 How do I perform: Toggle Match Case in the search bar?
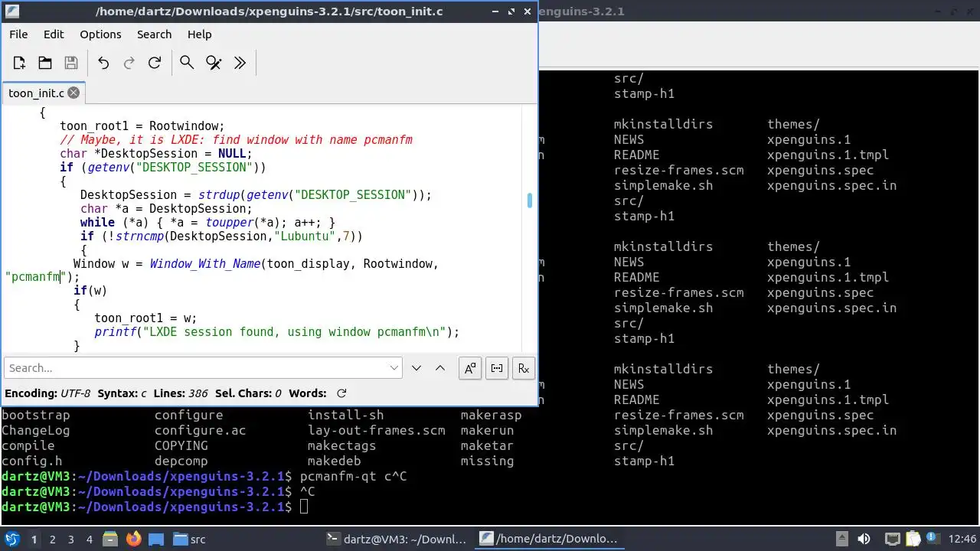(470, 368)
